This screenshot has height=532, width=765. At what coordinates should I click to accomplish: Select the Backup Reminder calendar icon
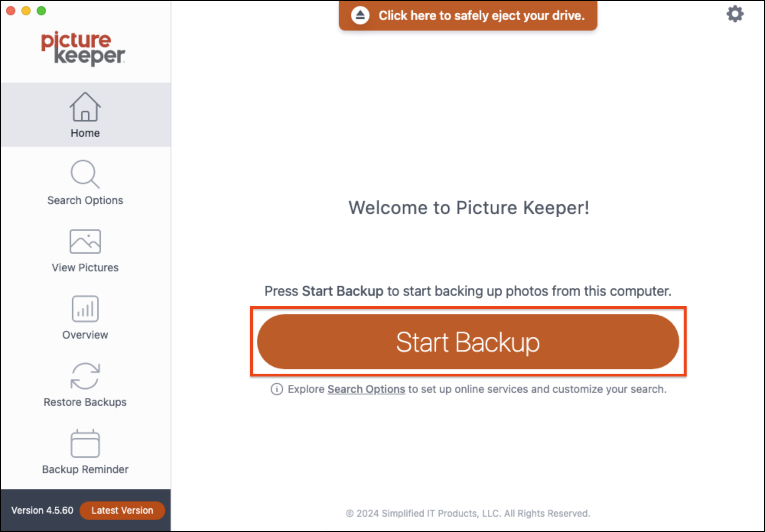pos(85,443)
